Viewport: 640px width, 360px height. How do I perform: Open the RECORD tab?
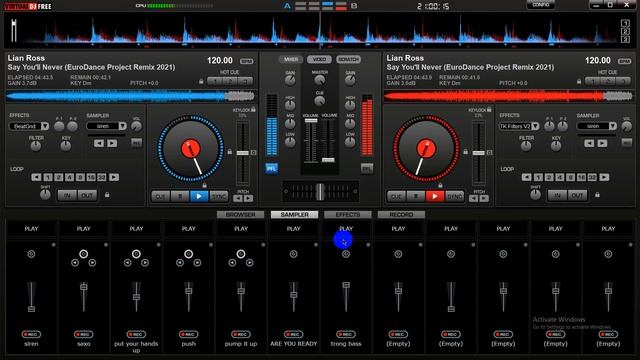pyautogui.click(x=401, y=214)
